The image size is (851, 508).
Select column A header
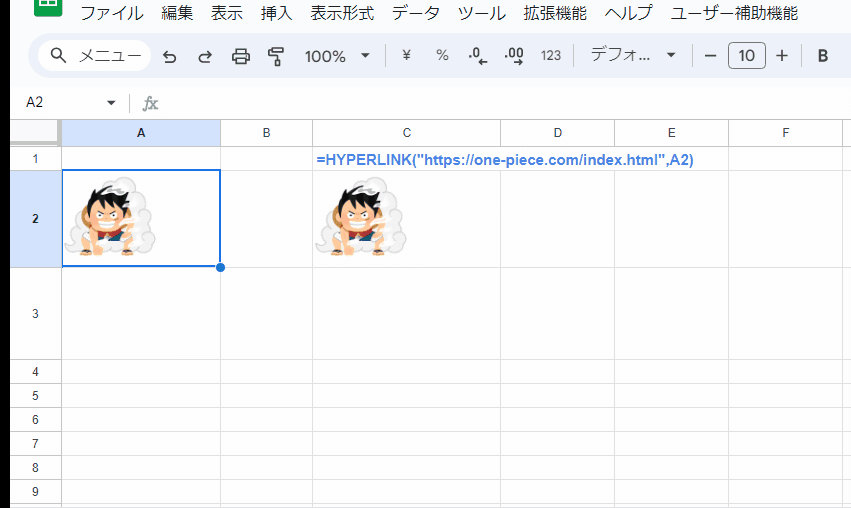point(141,133)
